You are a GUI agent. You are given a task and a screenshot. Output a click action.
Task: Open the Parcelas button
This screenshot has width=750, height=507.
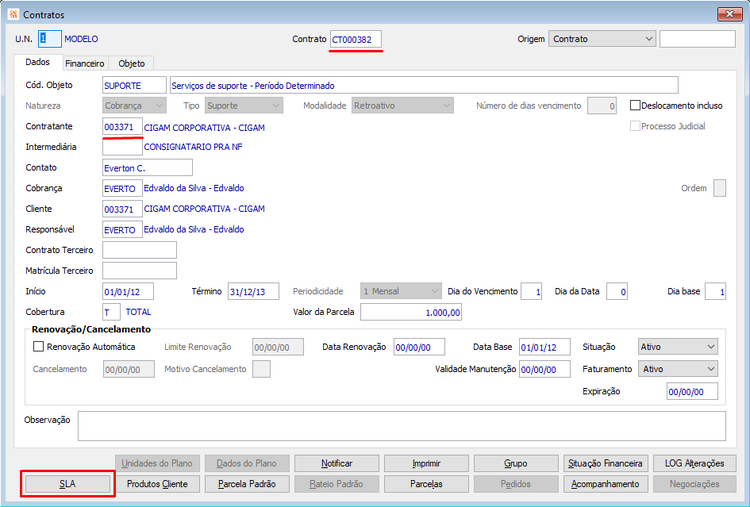(x=426, y=484)
